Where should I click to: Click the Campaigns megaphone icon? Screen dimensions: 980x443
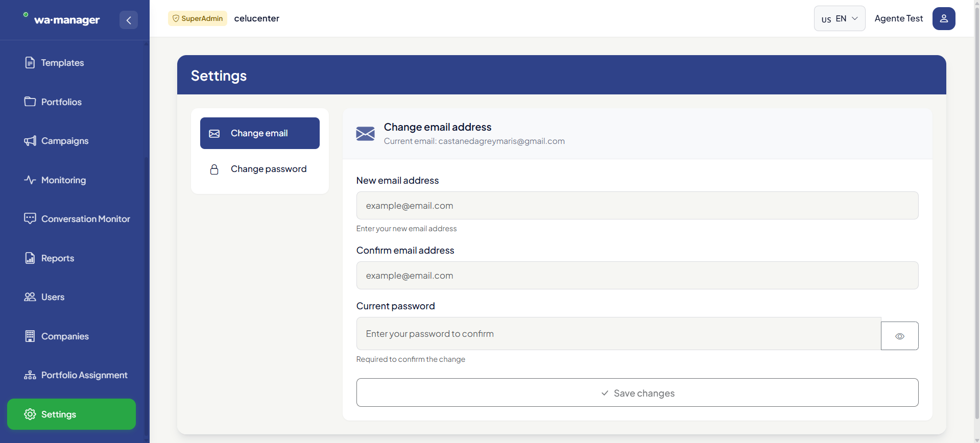(x=30, y=141)
